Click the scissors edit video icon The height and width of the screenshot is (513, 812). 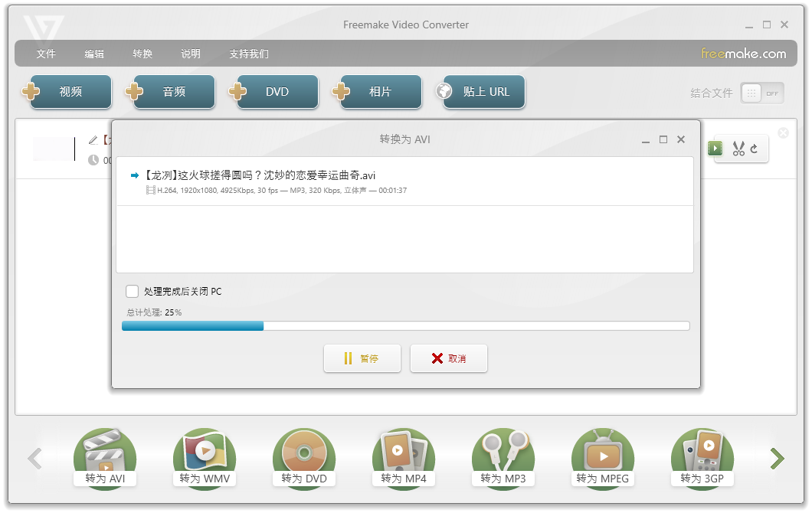pyautogui.click(x=738, y=149)
